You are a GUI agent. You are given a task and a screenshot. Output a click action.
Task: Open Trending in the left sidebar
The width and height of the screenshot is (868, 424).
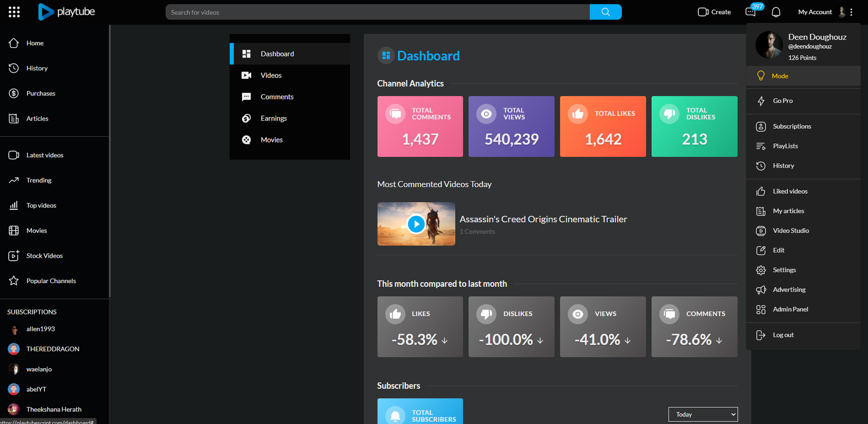coord(39,181)
